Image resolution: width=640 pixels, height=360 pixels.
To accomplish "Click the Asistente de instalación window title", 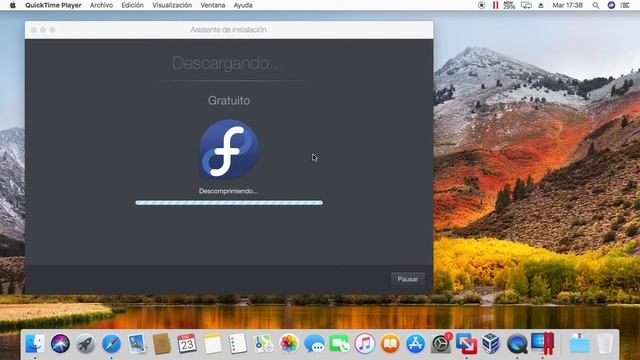I will (x=228, y=30).
